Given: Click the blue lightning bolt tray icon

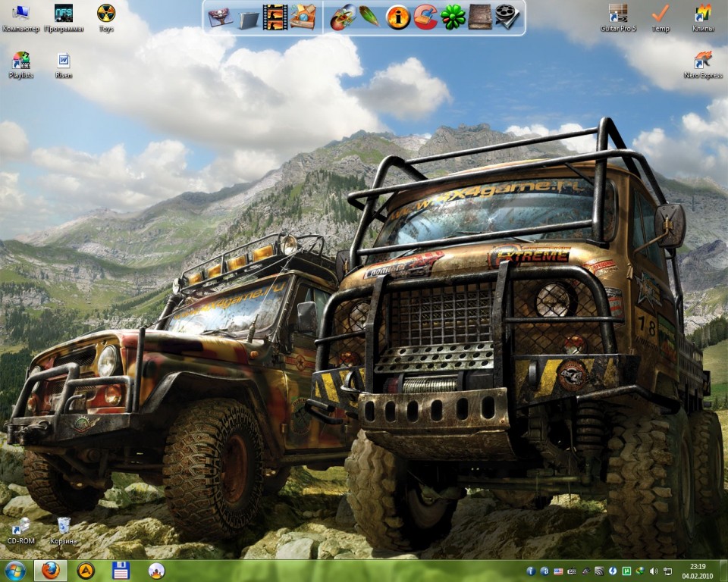Looking at the screenshot, I should click(613, 571).
